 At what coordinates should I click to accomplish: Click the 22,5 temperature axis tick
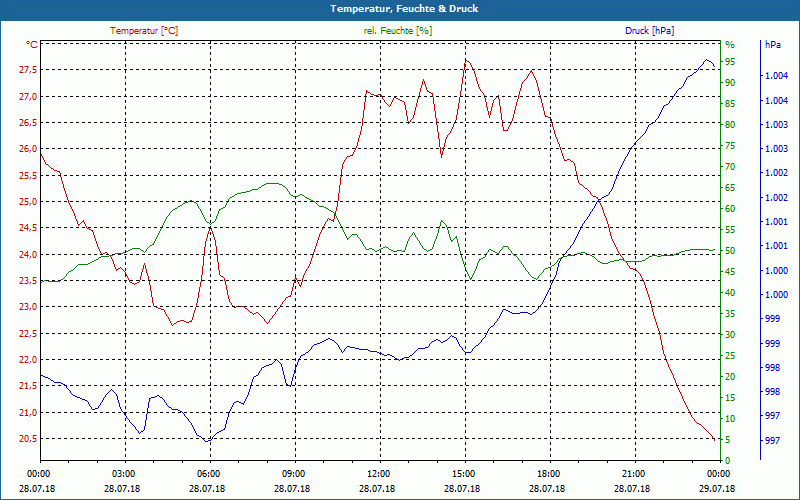coord(28,333)
